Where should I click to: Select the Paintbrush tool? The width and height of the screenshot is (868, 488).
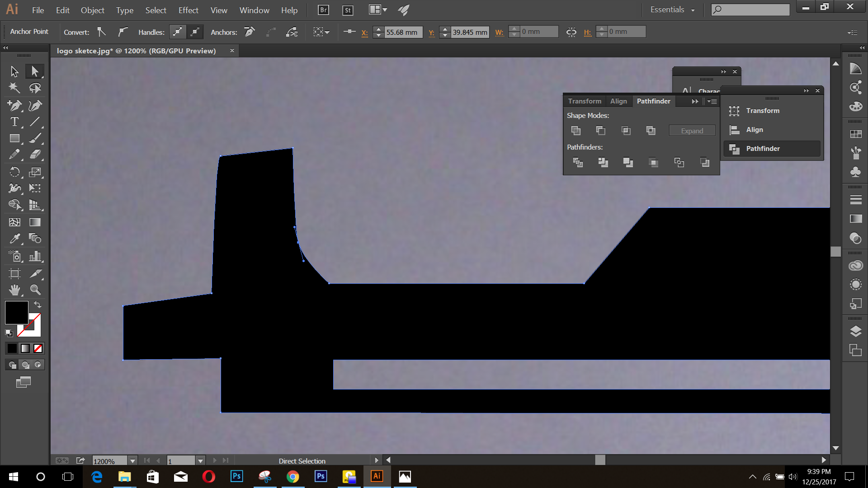[35, 138]
